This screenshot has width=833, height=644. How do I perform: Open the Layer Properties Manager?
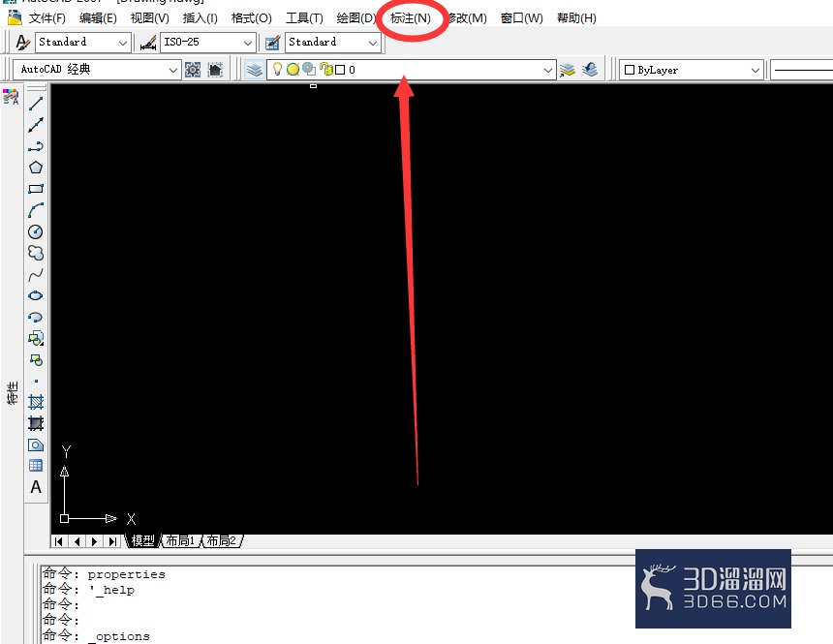click(x=255, y=70)
